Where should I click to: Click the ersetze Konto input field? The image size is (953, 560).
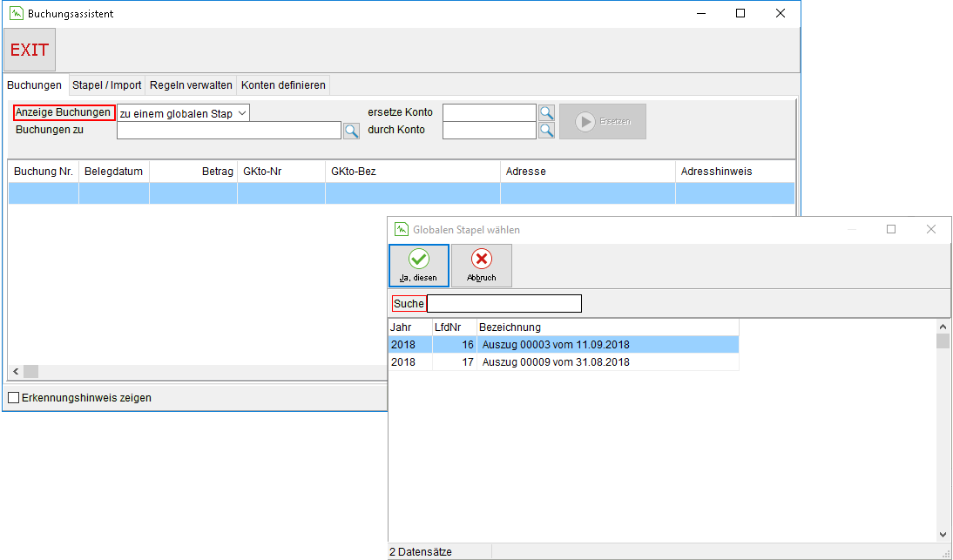pos(490,113)
